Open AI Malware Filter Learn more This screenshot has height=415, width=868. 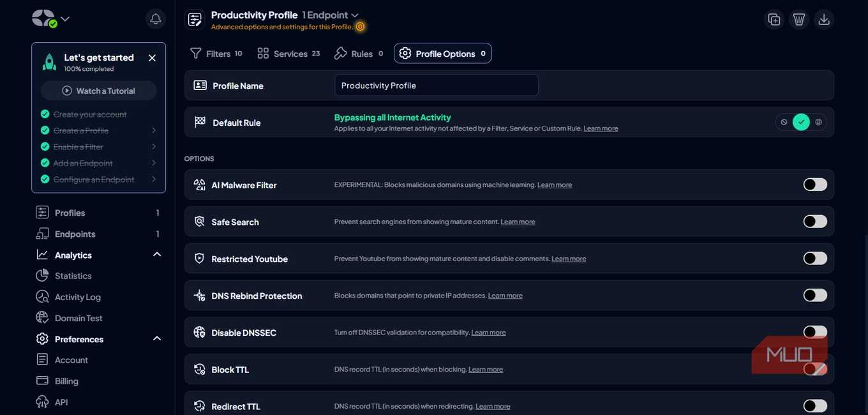click(x=555, y=185)
